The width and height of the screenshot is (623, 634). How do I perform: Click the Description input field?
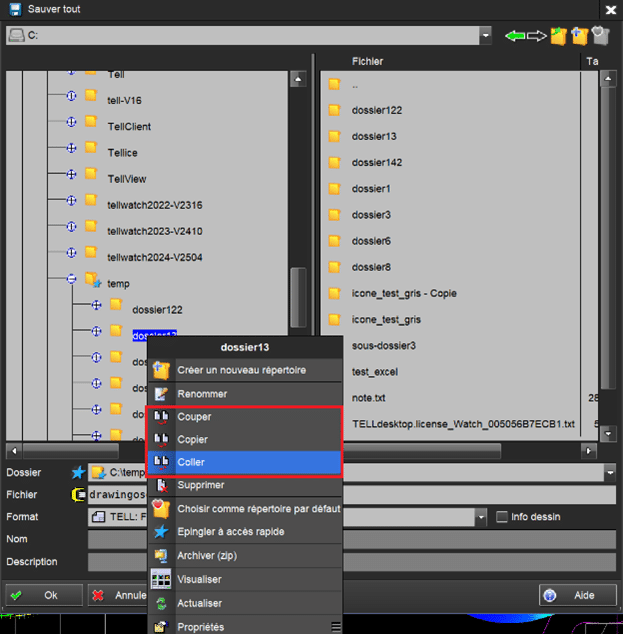point(350,562)
